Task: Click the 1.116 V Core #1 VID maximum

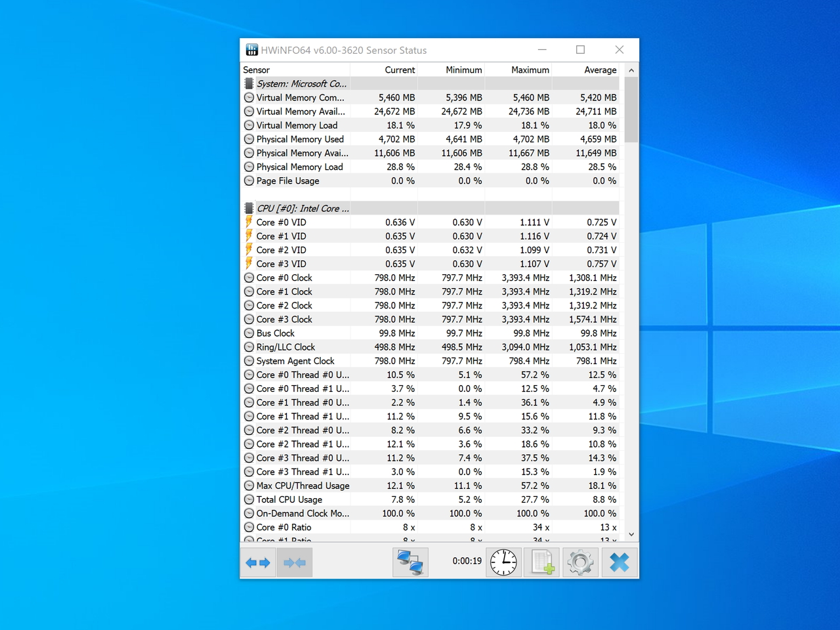Action: point(535,236)
